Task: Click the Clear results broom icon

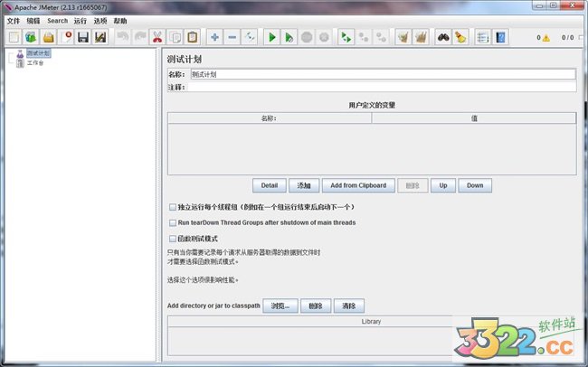Action: (x=403, y=37)
